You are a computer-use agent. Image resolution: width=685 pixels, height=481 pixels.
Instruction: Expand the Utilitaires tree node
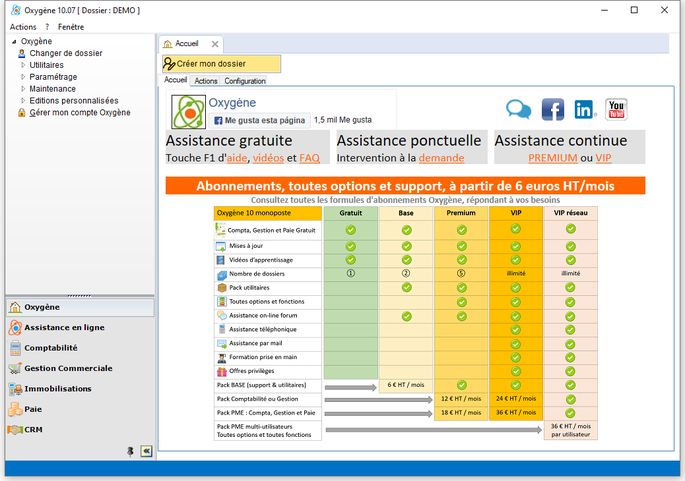[x=23, y=65]
